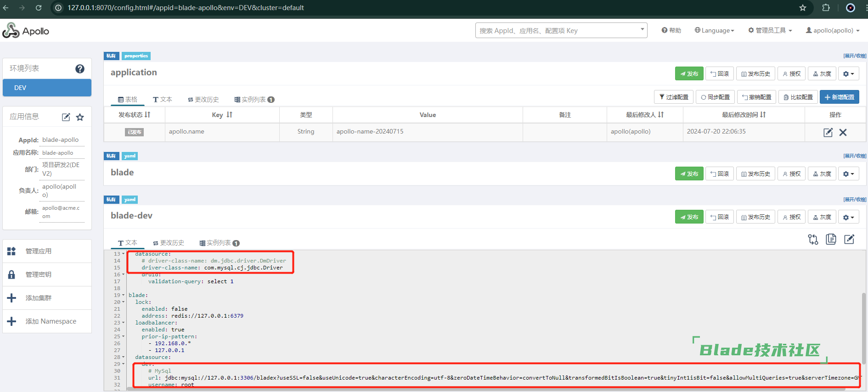Image resolution: width=868 pixels, height=392 pixels.
Task: Click 回滚 for application namespace
Action: click(720, 73)
